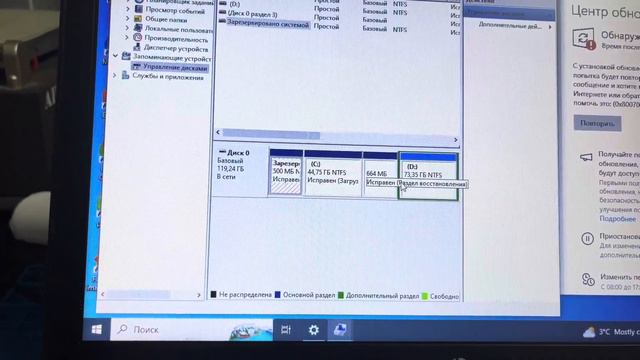Click the Computer Management taskbar icon
The image size is (640, 360).
pos(340,329)
